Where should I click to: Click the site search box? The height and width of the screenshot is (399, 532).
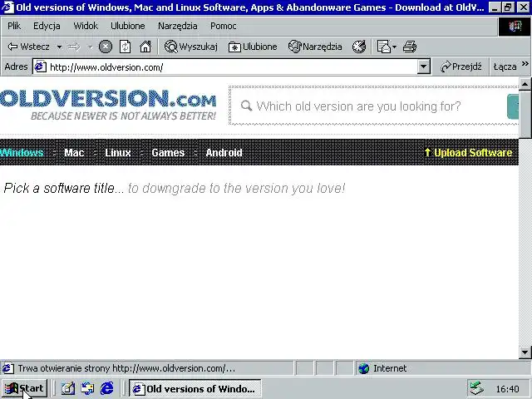(373, 106)
